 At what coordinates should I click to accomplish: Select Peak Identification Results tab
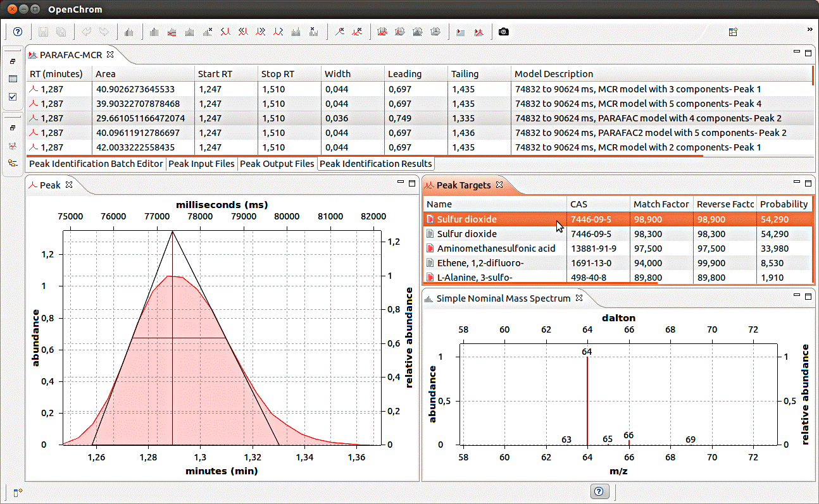tap(376, 164)
